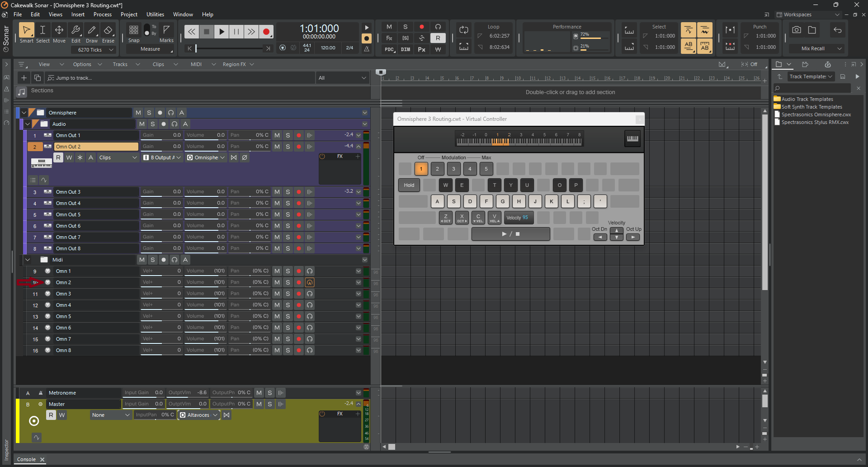This screenshot has height=467, width=868.
Task: Open the Mix Recall dropdown
Action: tap(817, 48)
